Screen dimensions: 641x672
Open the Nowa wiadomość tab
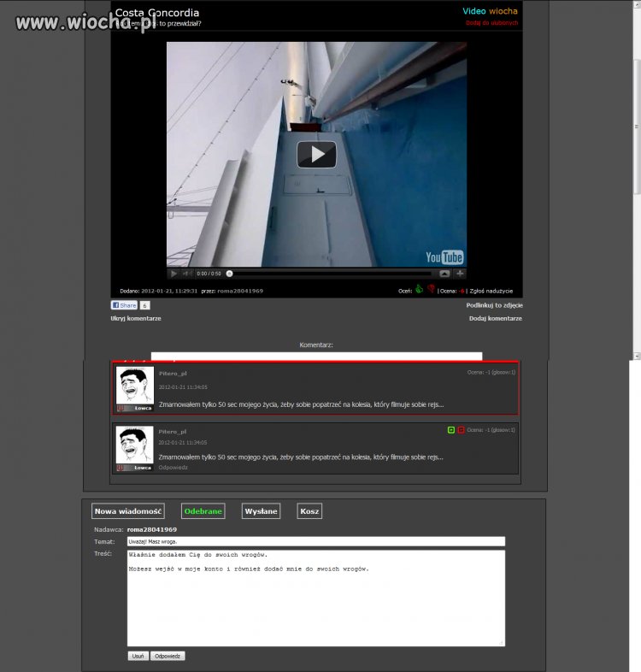tap(128, 511)
